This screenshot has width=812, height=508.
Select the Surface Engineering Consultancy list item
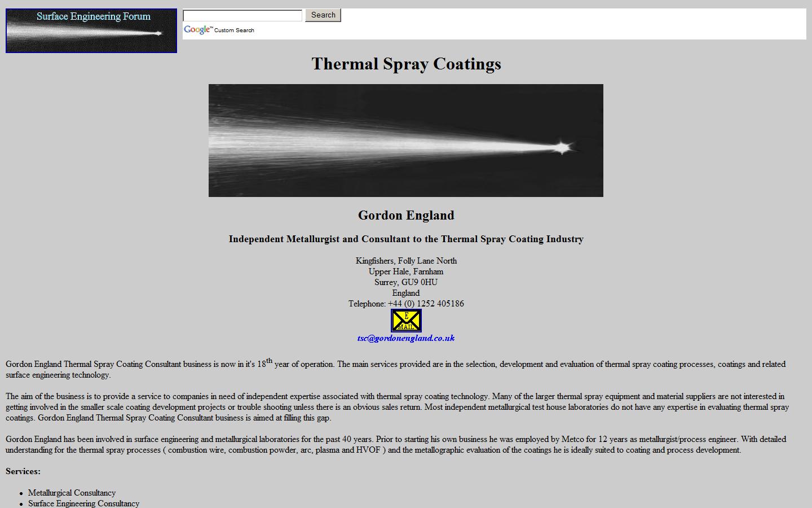click(x=83, y=503)
